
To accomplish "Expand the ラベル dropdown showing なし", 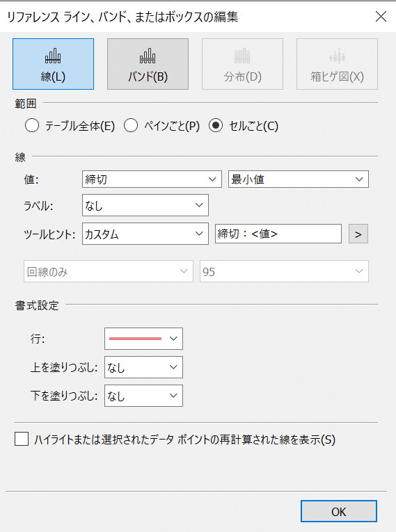I will coord(145,205).
